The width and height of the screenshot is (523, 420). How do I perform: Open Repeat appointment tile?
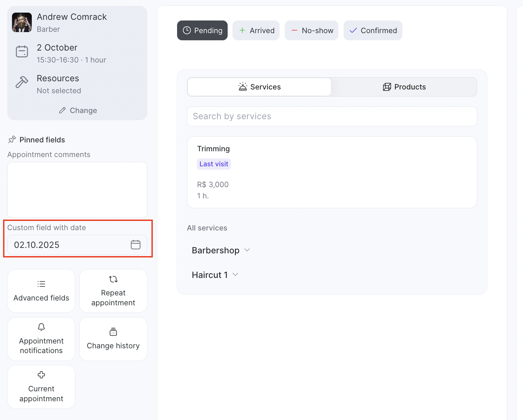pyautogui.click(x=113, y=291)
